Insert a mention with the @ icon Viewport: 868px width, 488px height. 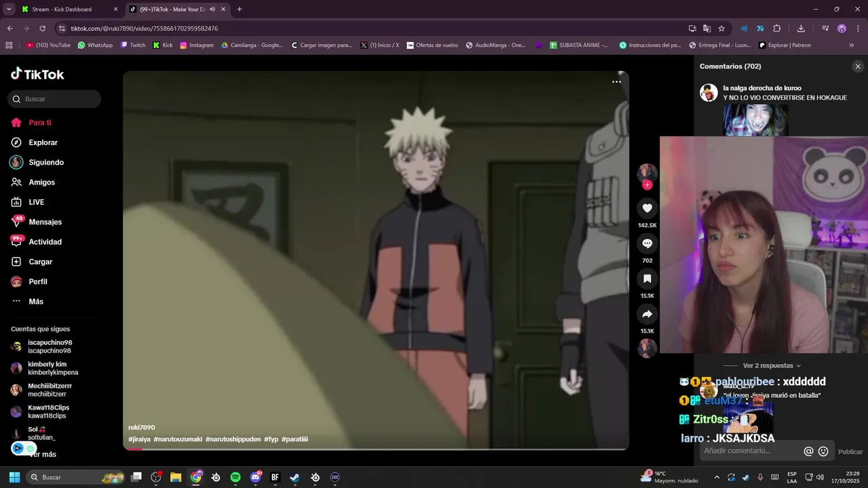(x=808, y=451)
